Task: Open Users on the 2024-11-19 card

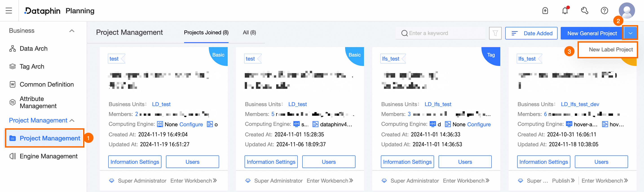Action: click(192, 162)
